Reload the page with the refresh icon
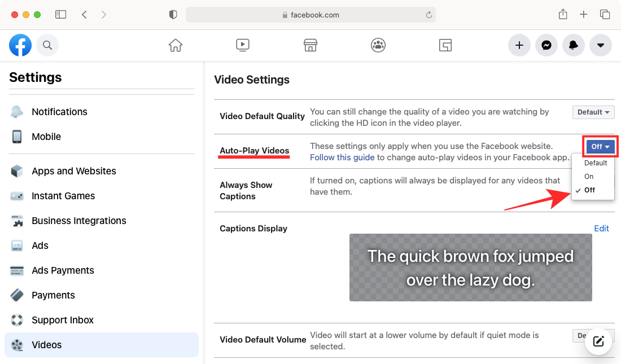The width and height of the screenshot is (621, 364). tap(428, 15)
